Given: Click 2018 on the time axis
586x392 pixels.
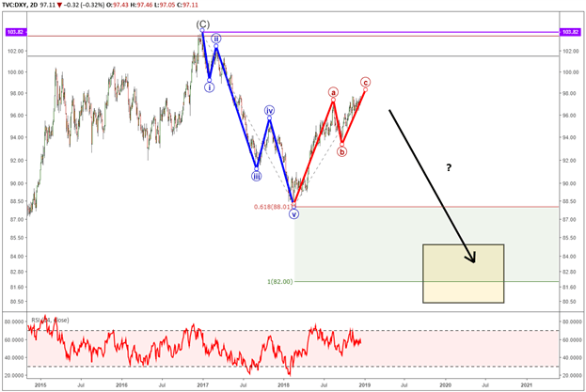Looking at the screenshot, I should [x=284, y=384].
